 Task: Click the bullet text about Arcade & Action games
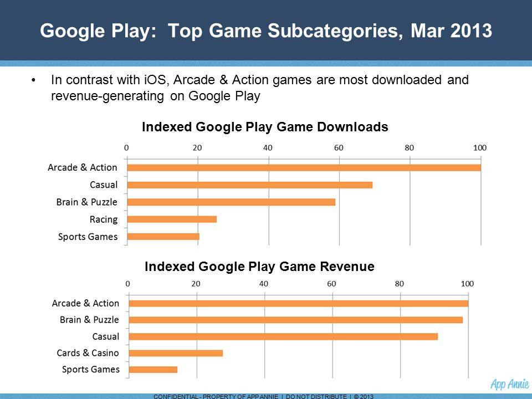pos(259,88)
